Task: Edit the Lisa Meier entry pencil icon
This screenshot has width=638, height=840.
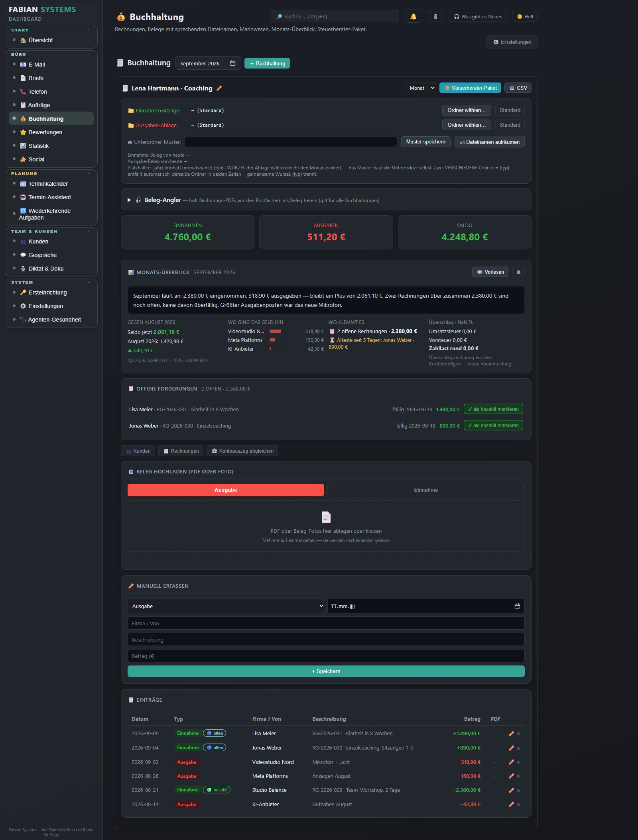Action: [x=511, y=734]
